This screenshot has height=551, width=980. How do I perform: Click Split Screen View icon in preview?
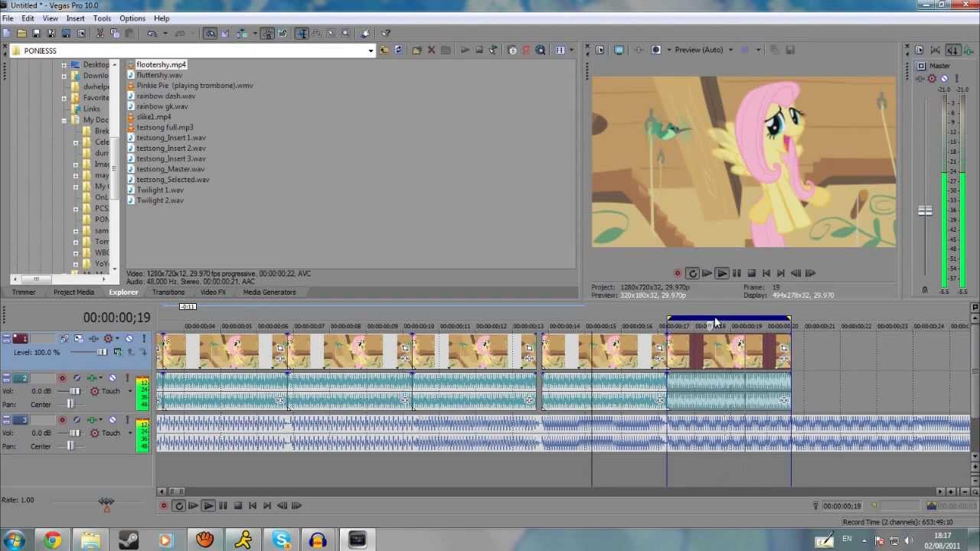coord(656,50)
